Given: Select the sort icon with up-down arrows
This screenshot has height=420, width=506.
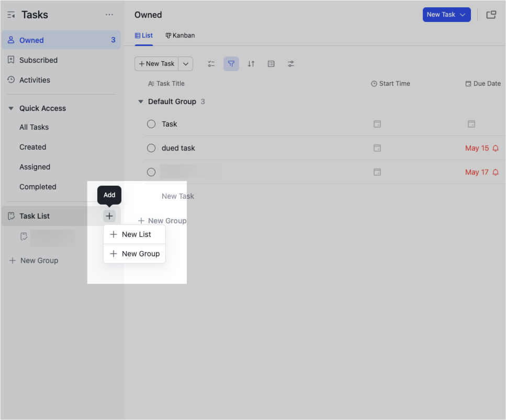Looking at the screenshot, I should pyautogui.click(x=251, y=63).
